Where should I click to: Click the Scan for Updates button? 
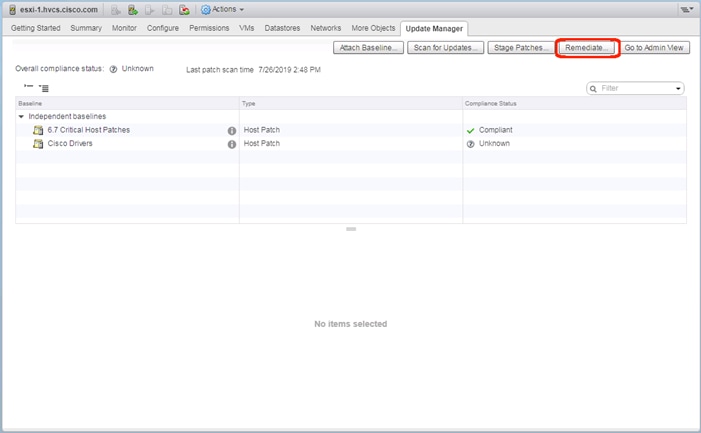(x=445, y=48)
